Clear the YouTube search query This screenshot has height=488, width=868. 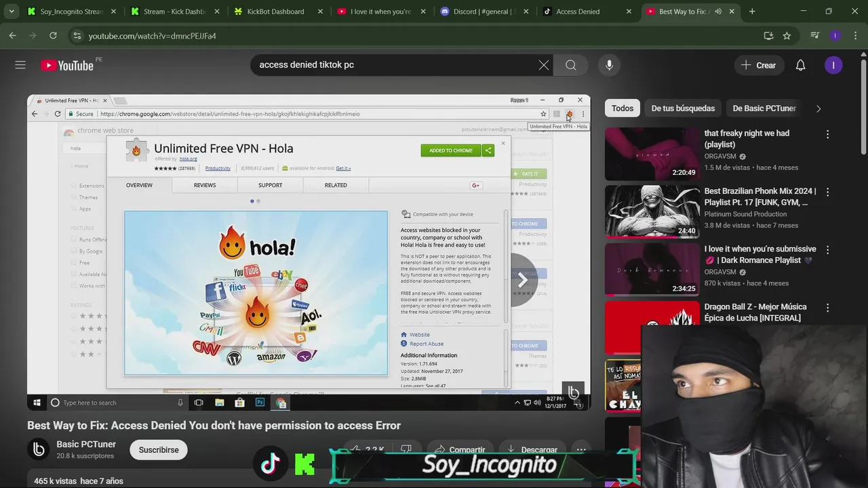pos(544,65)
